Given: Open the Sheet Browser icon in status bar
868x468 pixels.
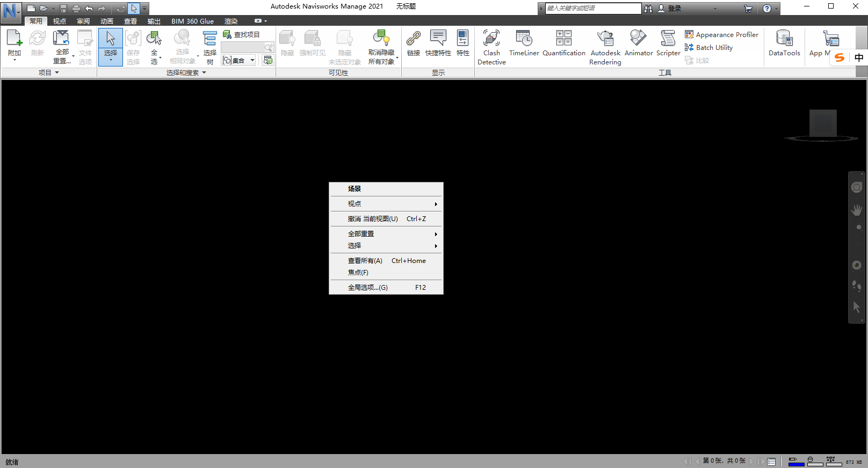Looking at the screenshot, I should coord(771,462).
